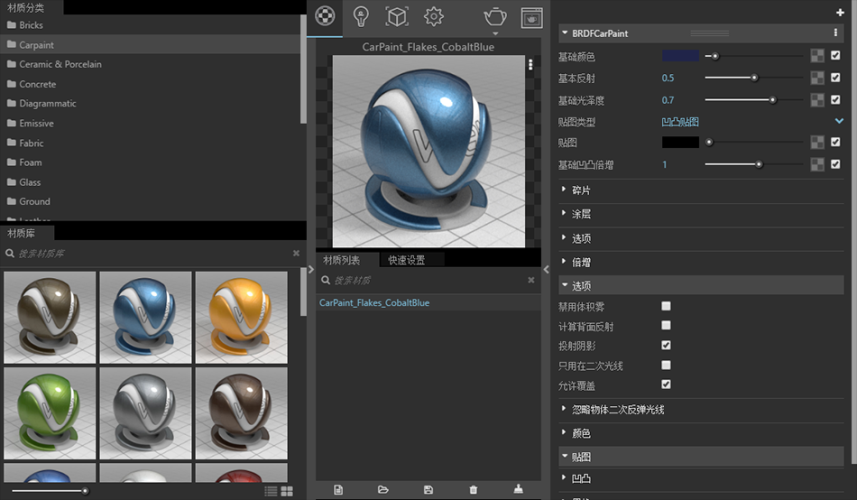Open the Lights tab (bulb icon)
The image size is (857, 500).
[x=360, y=16]
